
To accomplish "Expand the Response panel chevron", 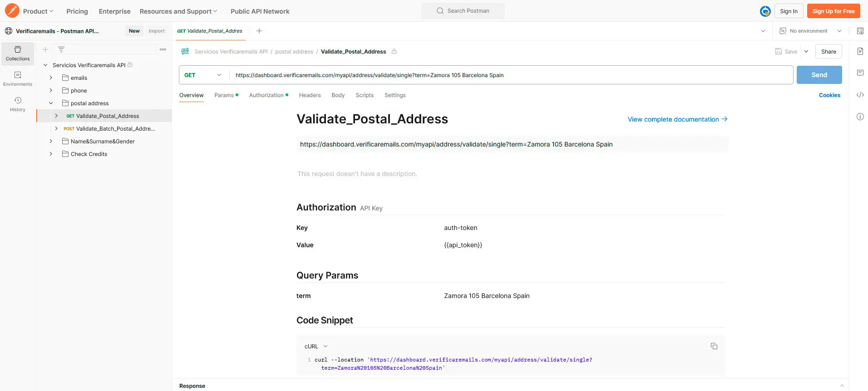I will [x=842, y=386].
